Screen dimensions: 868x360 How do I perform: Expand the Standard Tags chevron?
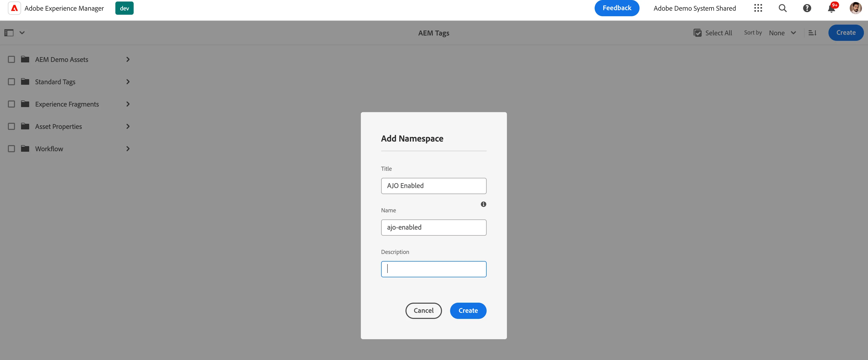click(x=128, y=82)
